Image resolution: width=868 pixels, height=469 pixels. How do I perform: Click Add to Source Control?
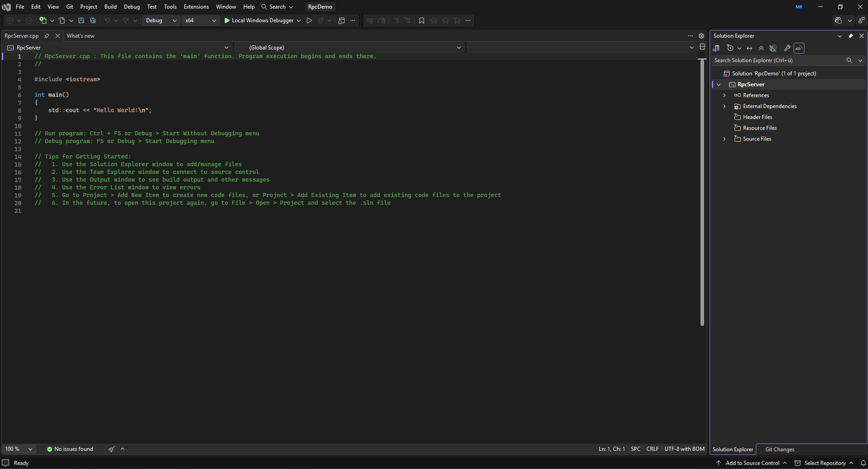tap(752, 463)
